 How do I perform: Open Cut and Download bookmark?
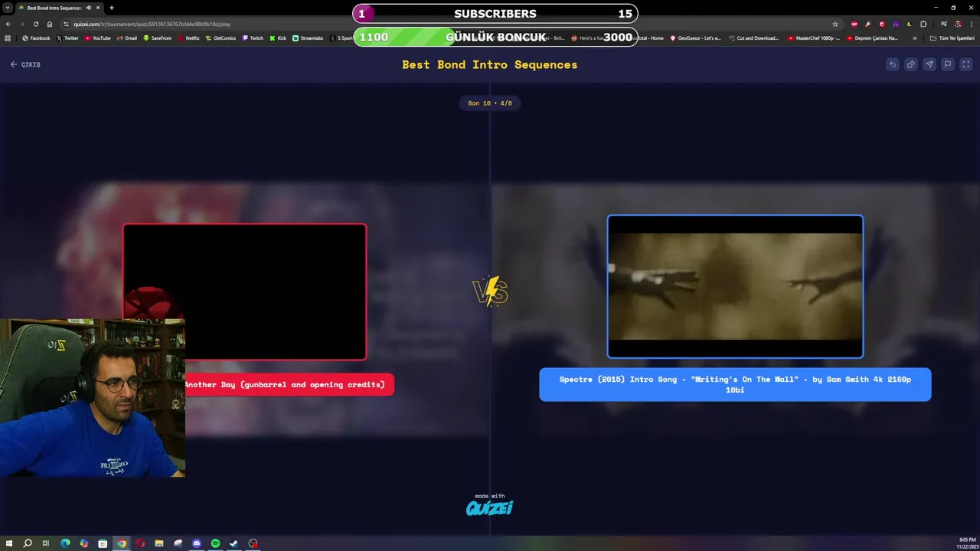tap(753, 38)
